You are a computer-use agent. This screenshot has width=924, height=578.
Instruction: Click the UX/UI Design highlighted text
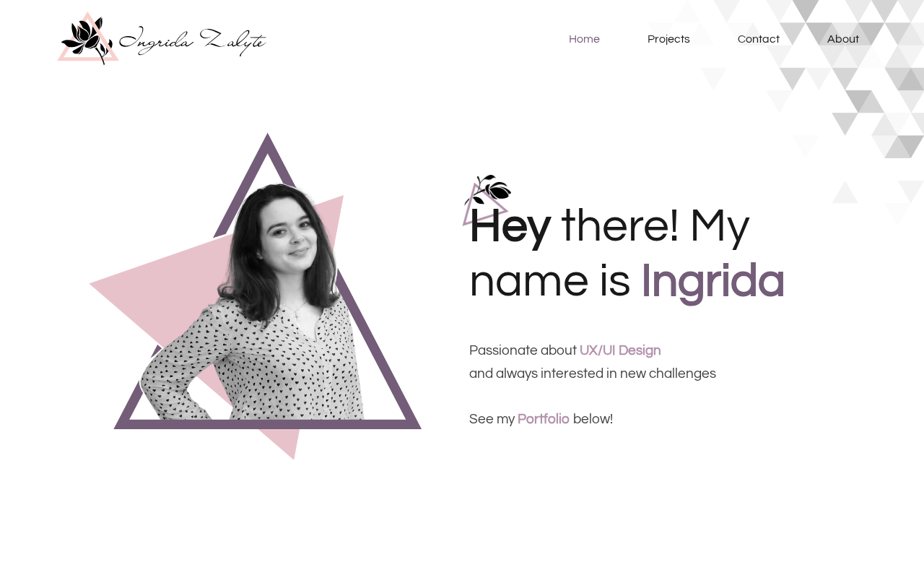click(620, 350)
